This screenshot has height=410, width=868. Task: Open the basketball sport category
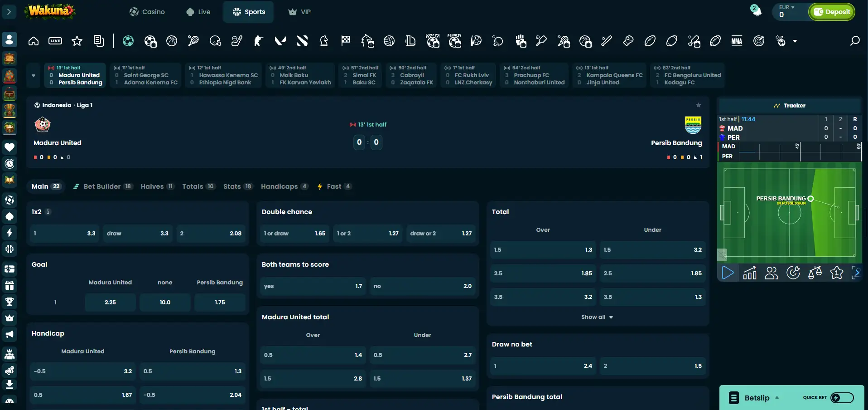[172, 41]
